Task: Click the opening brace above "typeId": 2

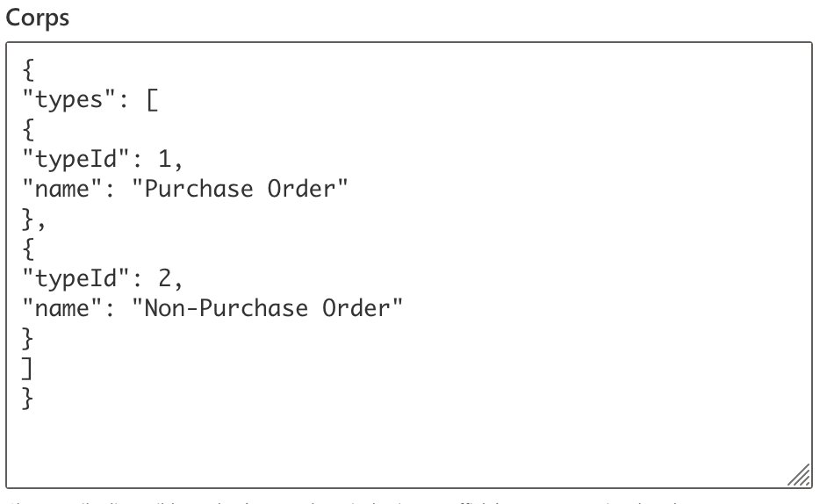Action: click(28, 248)
